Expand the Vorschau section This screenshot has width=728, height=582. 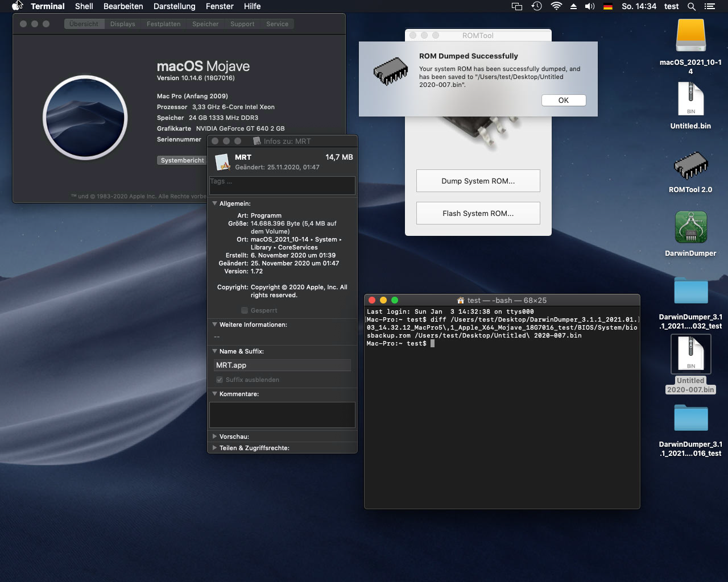214,436
